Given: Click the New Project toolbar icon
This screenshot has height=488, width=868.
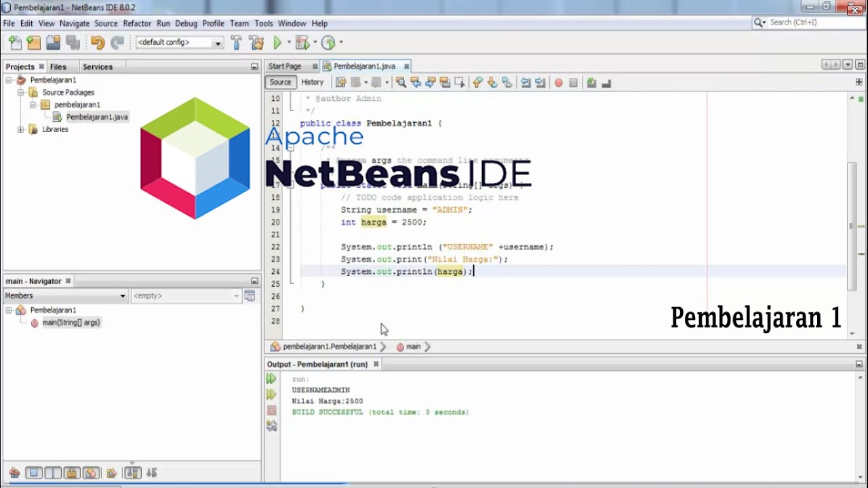Looking at the screenshot, I should point(34,43).
